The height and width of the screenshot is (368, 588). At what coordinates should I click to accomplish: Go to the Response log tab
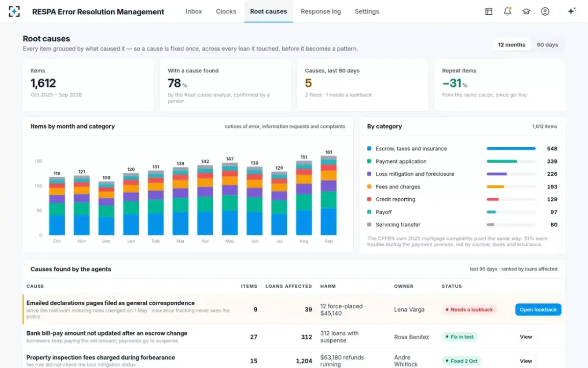coord(321,11)
